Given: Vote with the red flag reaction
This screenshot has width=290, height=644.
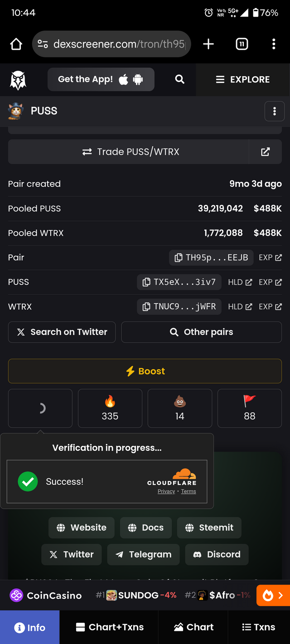Looking at the screenshot, I should pos(250,408).
